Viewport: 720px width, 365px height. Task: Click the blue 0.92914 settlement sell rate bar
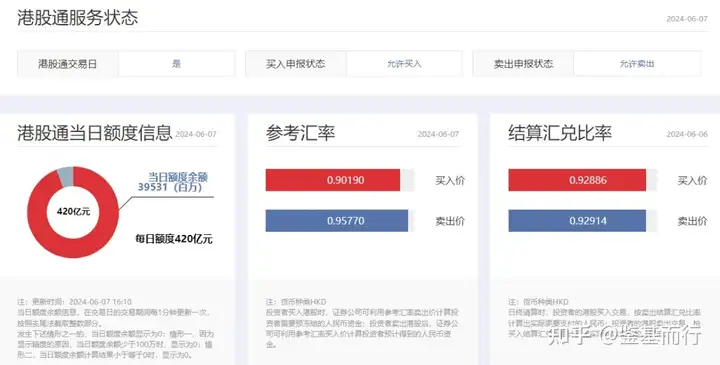[x=577, y=221]
